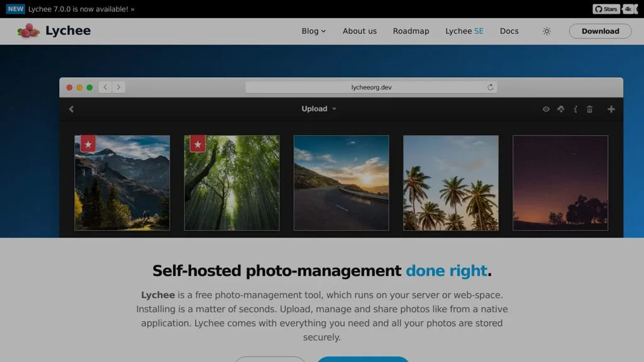Add a new photo via the plus icon

click(611, 109)
